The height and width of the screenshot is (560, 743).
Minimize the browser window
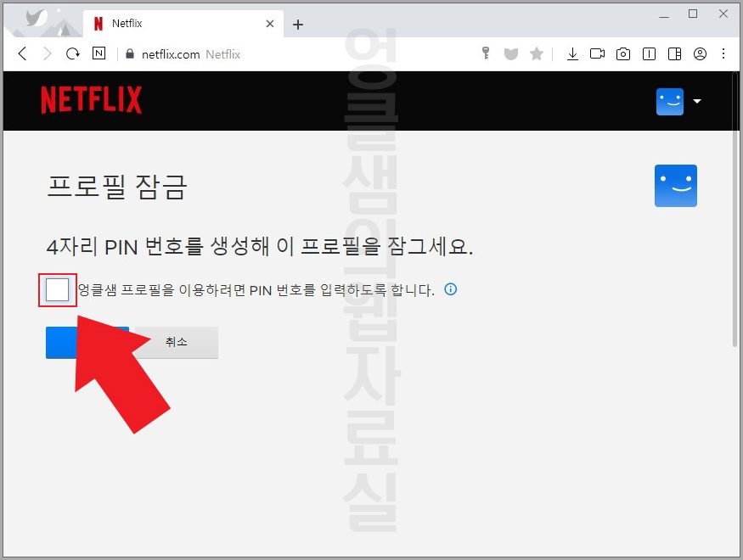pos(664,15)
